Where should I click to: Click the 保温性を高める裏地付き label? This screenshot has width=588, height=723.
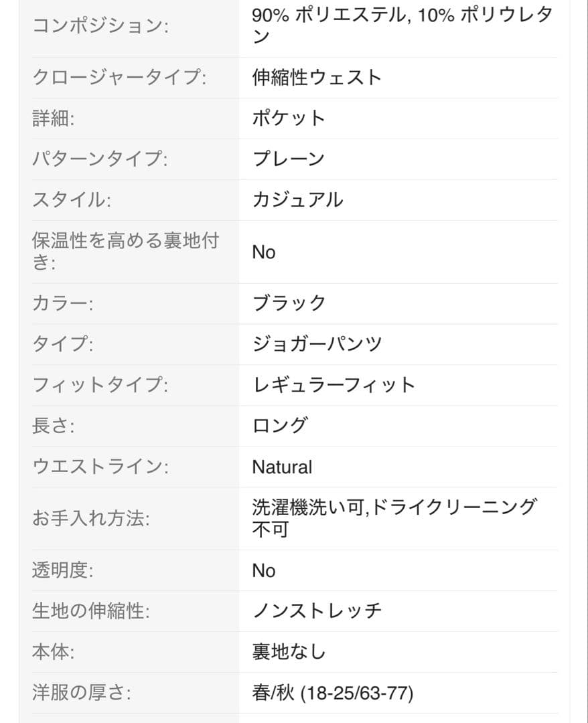coord(125,251)
